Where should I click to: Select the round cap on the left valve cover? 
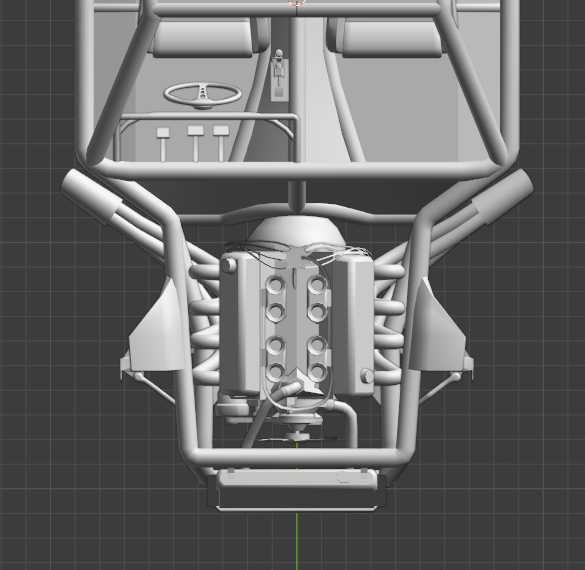(x=228, y=265)
